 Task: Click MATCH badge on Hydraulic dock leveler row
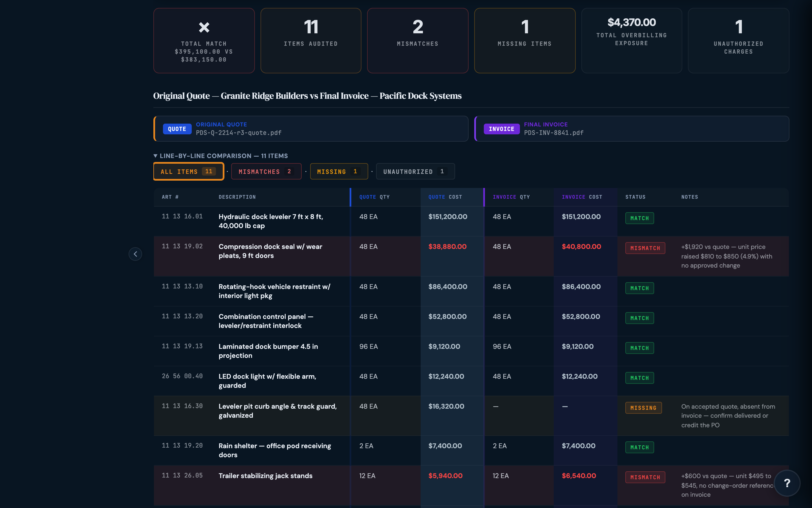tap(639, 218)
